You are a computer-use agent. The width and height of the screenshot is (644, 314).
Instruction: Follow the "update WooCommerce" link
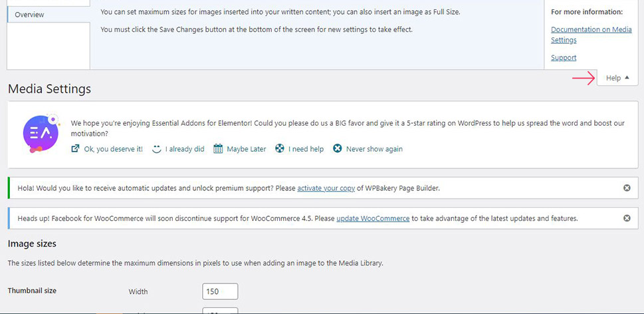tap(373, 218)
